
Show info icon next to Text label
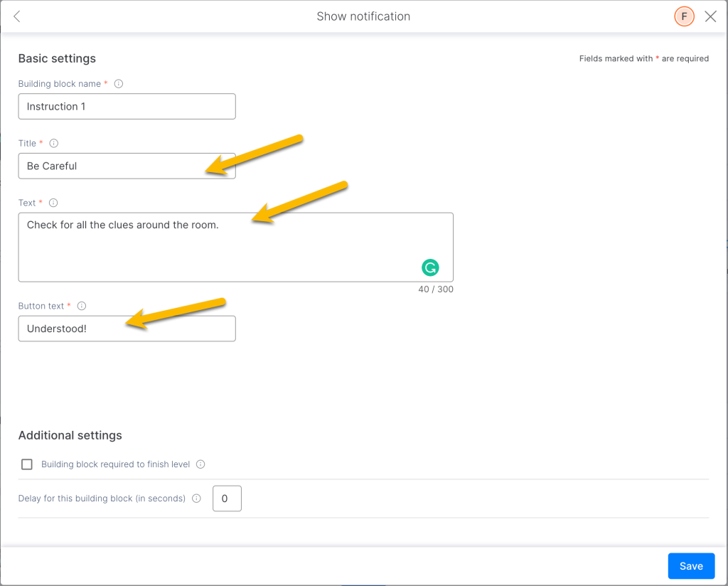(x=53, y=203)
